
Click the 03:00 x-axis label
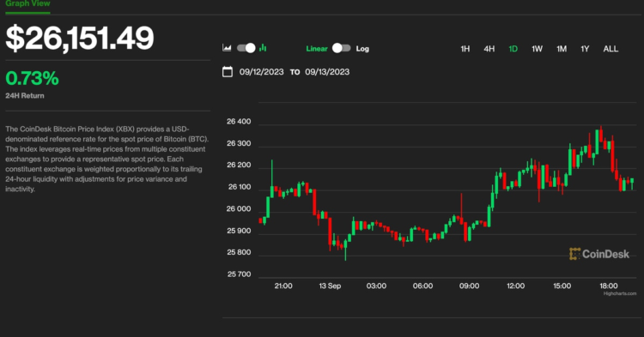click(376, 286)
